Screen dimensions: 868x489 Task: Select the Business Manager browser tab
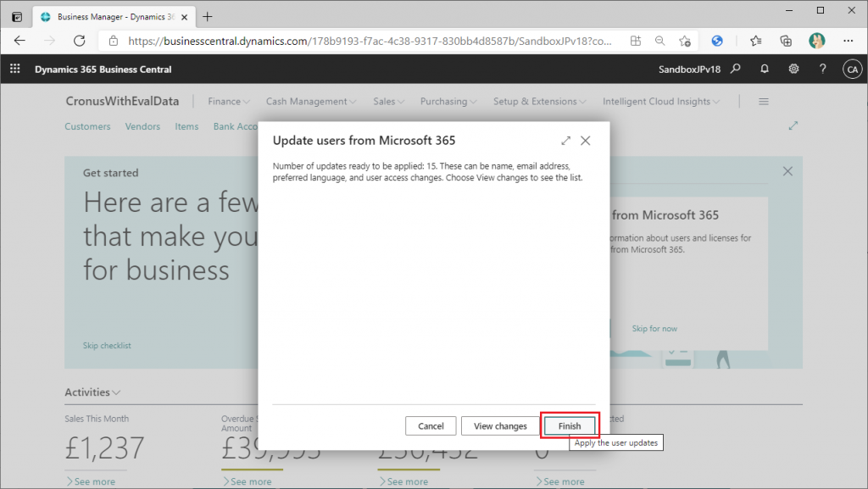114,17
